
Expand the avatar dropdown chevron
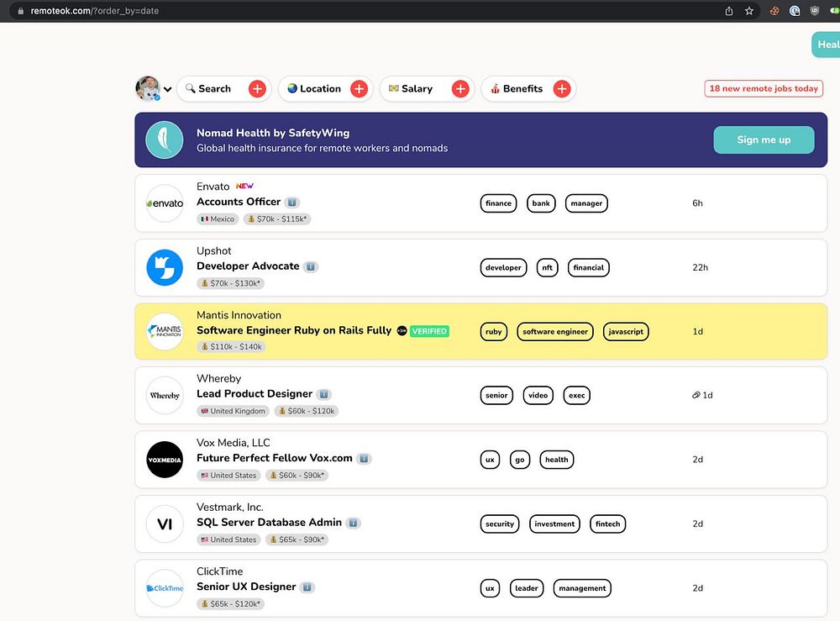pos(168,89)
